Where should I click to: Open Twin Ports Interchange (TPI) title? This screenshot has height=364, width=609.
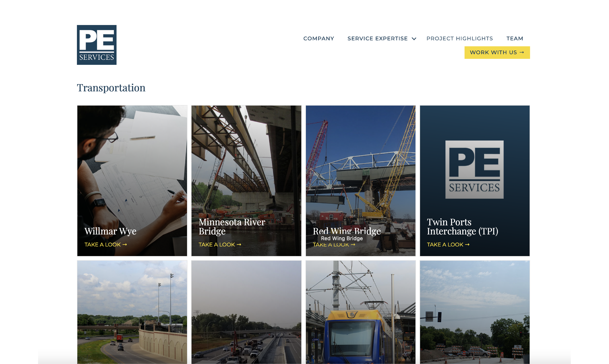click(x=462, y=226)
